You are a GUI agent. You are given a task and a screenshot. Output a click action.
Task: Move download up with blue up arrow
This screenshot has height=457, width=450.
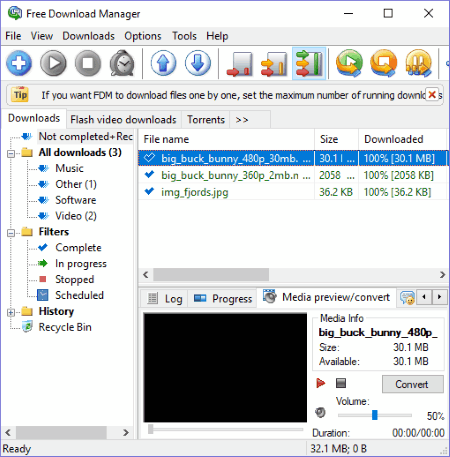(163, 63)
